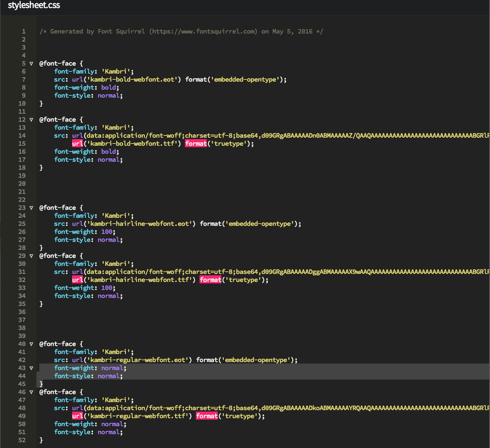The image size is (490, 448).
Task: Fold the @font-face block at line 46
Action: pyautogui.click(x=31, y=392)
